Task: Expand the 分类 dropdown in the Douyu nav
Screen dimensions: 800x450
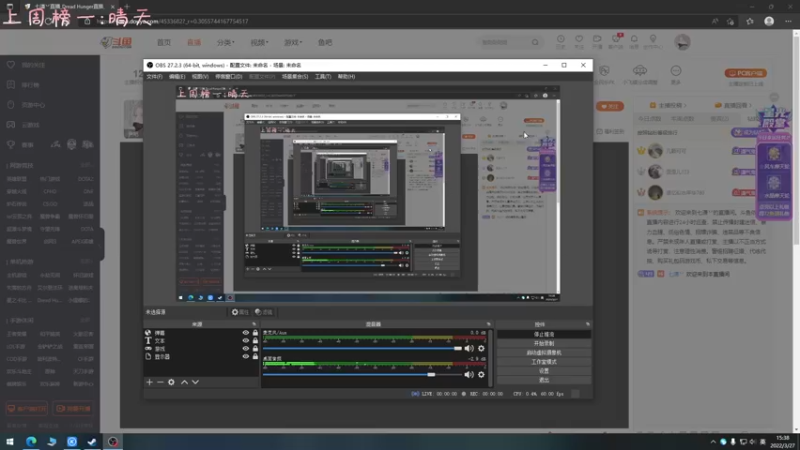Action: click(x=225, y=42)
